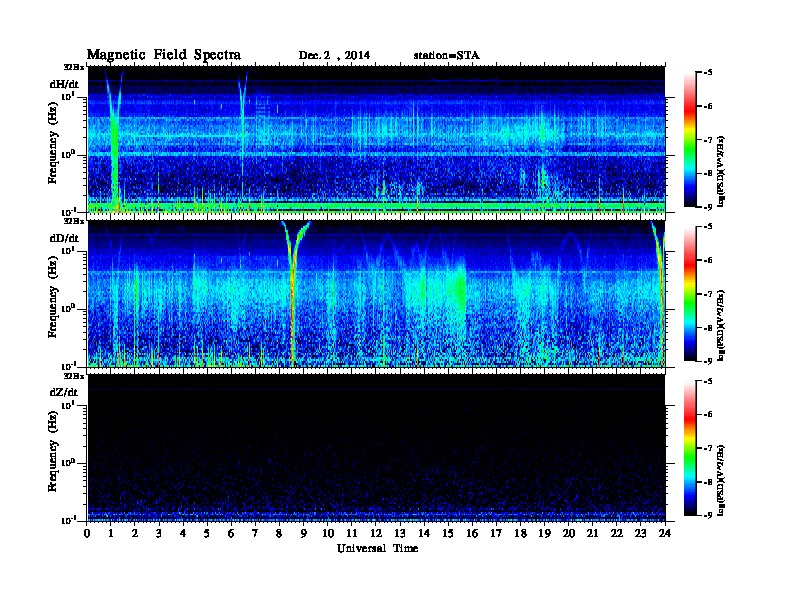792x612 pixels.
Task: Click the 10^1 frequency tick of dD/dt panel
Action: (68, 250)
